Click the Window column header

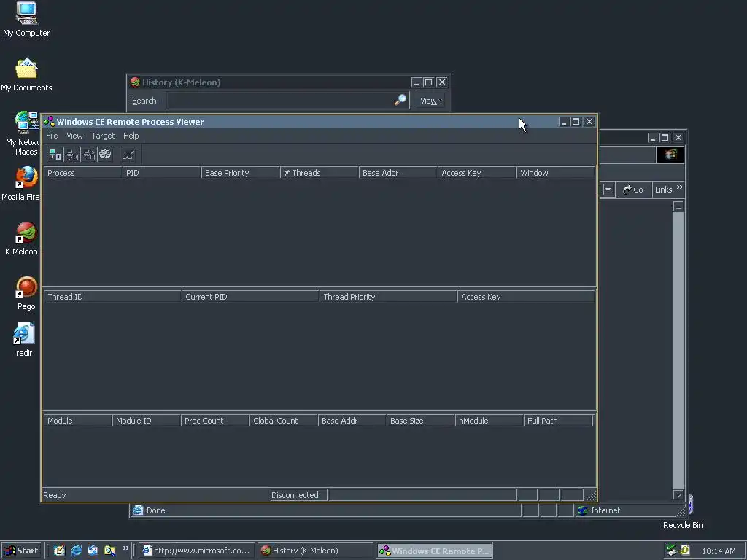[x=555, y=173]
